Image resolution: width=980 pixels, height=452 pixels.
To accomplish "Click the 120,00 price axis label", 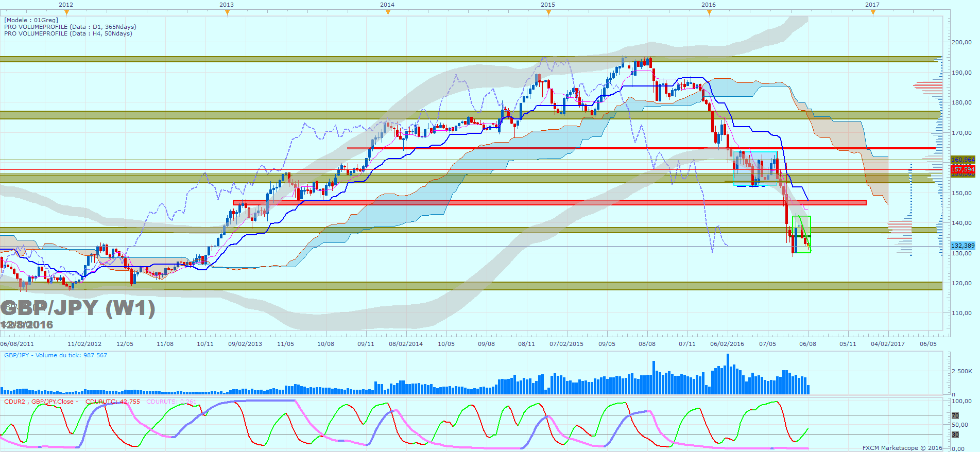I will coord(961,283).
